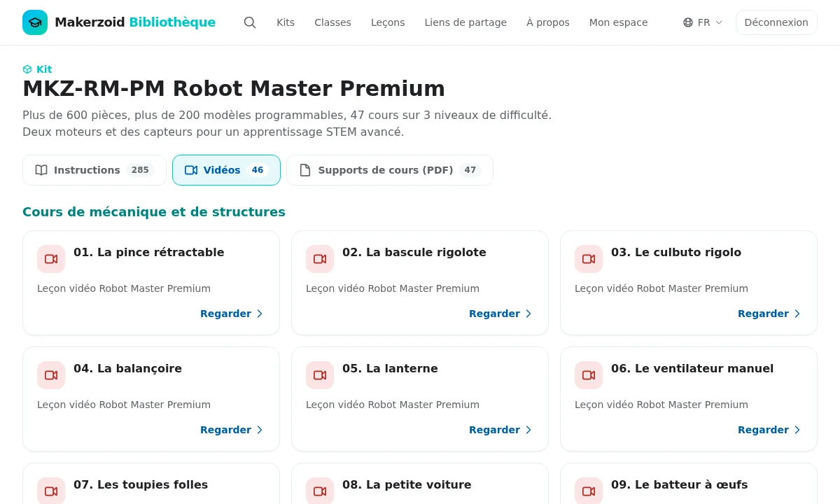840x504 pixels.
Task: Click Regarder for La balançoire
Action: click(x=232, y=430)
